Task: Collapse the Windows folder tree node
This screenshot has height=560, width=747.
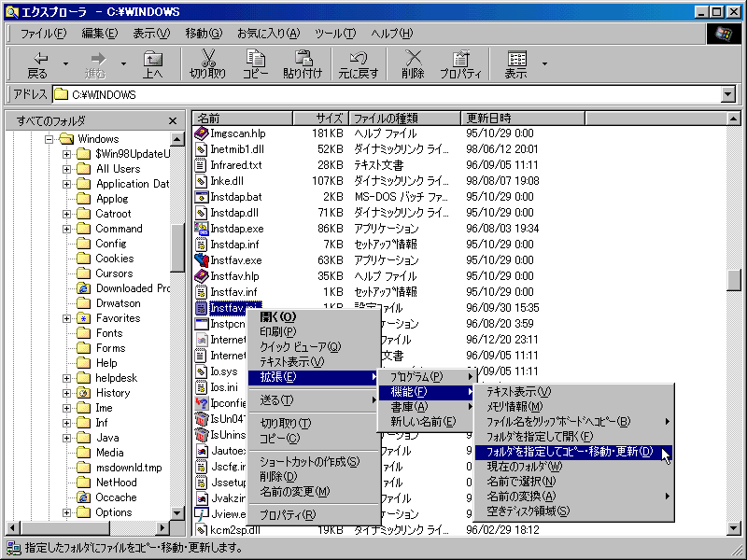Action: 52,139
